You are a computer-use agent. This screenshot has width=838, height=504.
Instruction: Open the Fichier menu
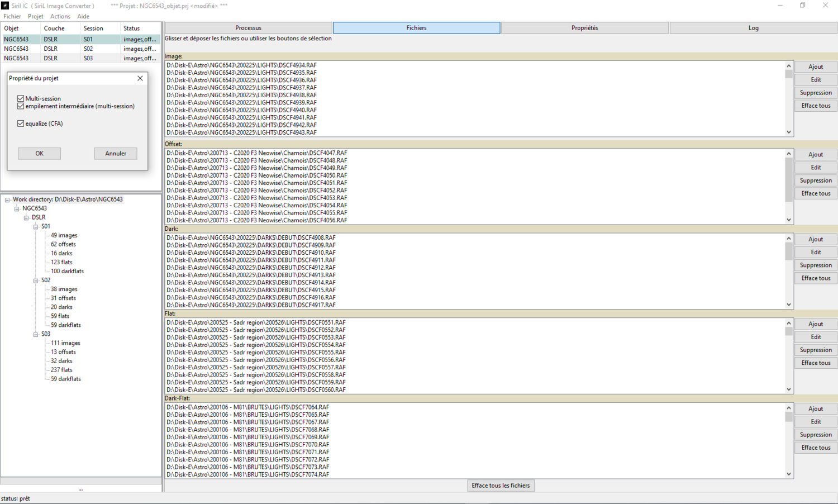[12, 16]
